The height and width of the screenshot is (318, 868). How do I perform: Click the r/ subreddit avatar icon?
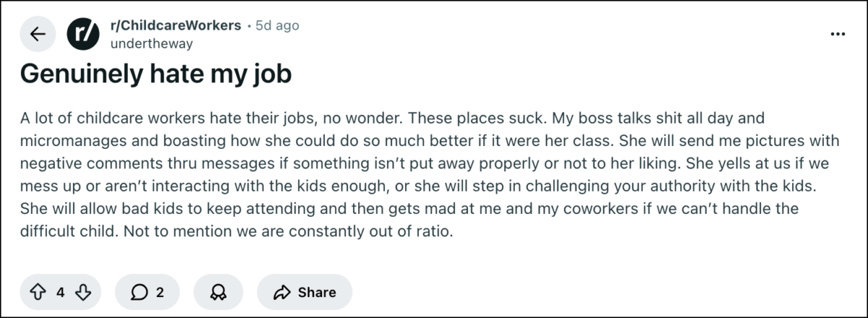point(82,34)
